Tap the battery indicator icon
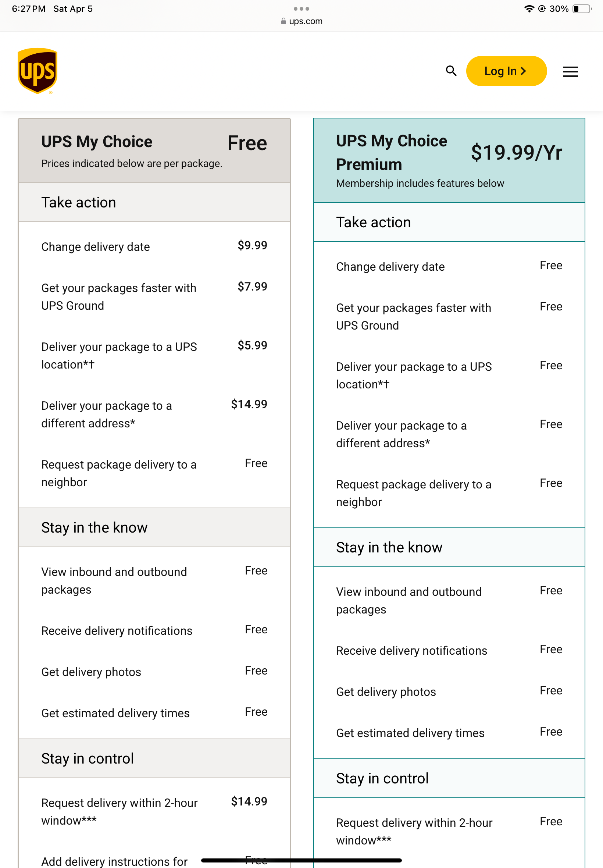 pyautogui.click(x=581, y=9)
